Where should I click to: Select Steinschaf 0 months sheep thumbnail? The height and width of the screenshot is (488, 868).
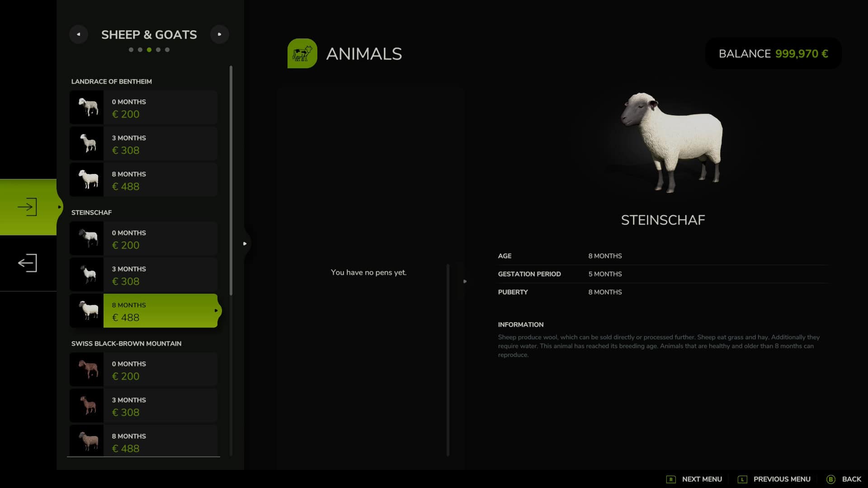click(87, 239)
